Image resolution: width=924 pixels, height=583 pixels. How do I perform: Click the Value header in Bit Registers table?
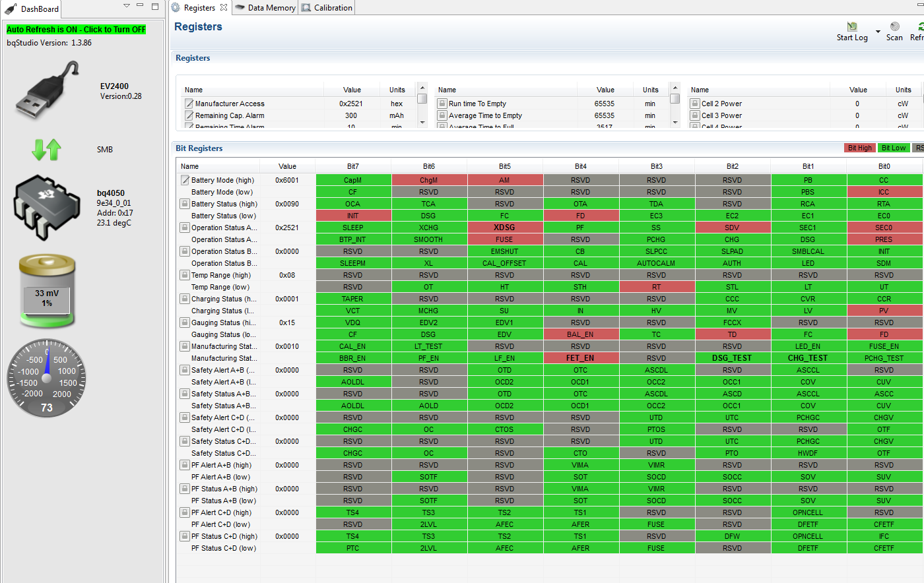tap(288, 166)
